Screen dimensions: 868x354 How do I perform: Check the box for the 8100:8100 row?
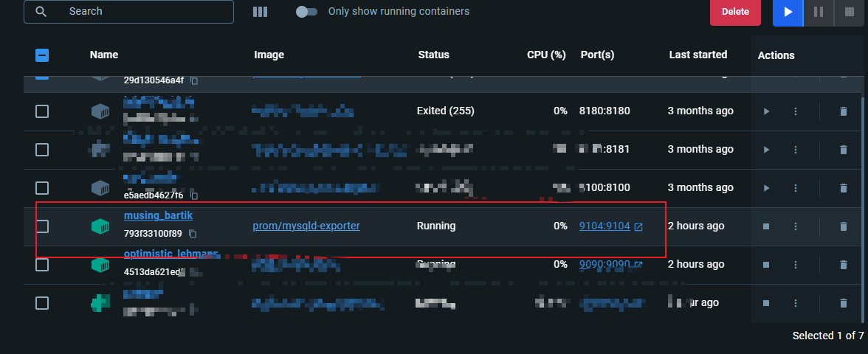pos(42,188)
